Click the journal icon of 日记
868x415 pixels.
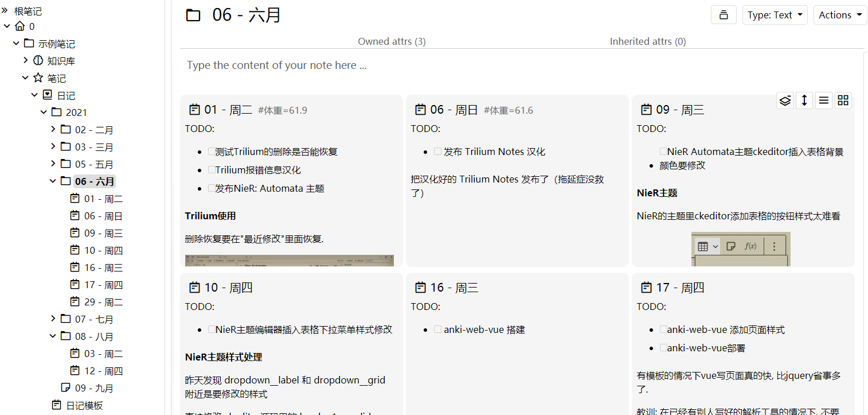[x=48, y=95]
